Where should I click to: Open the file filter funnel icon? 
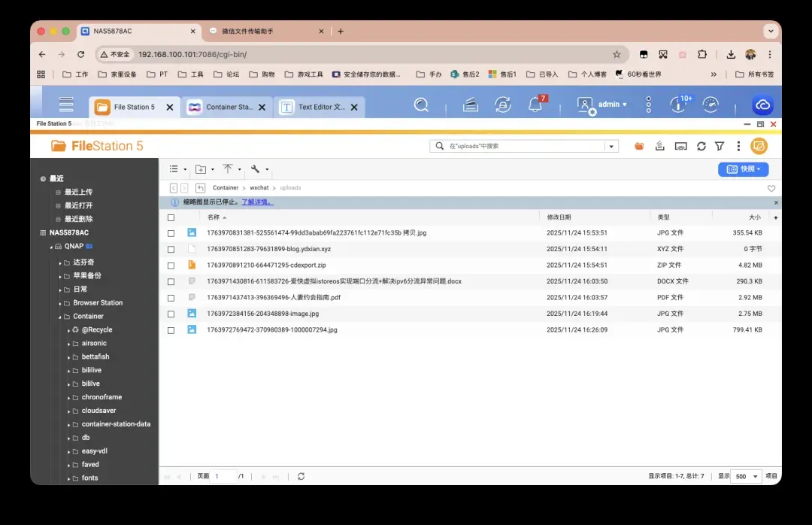[x=720, y=146]
